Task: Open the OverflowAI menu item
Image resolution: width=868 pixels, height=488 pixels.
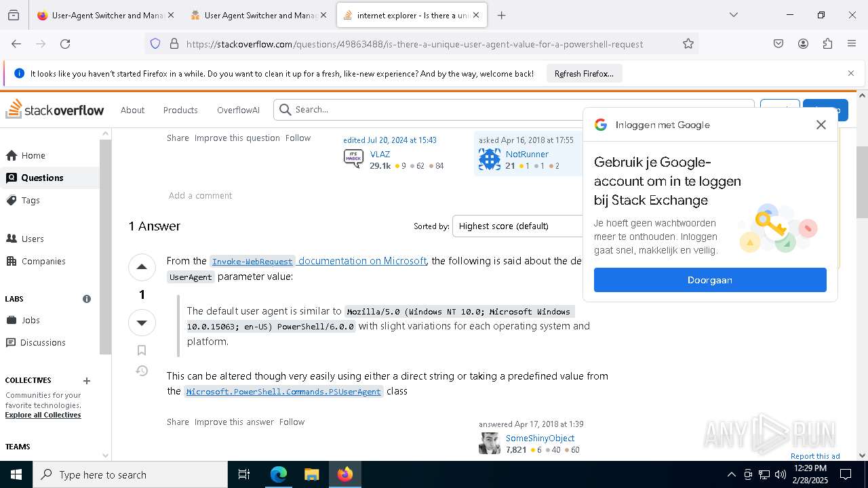Action: coord(238,110)
